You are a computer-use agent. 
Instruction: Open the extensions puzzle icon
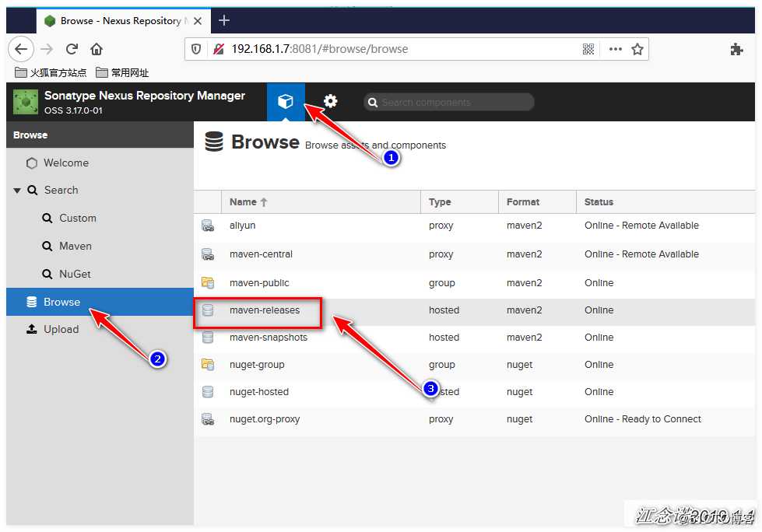tap(736, 49)
